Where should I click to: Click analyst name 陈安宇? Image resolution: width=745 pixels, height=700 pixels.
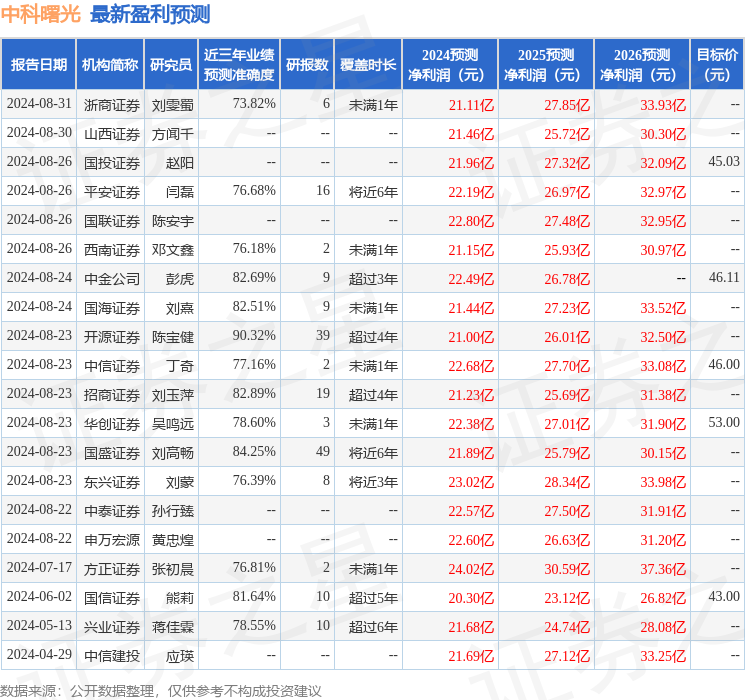click(172, 221)
